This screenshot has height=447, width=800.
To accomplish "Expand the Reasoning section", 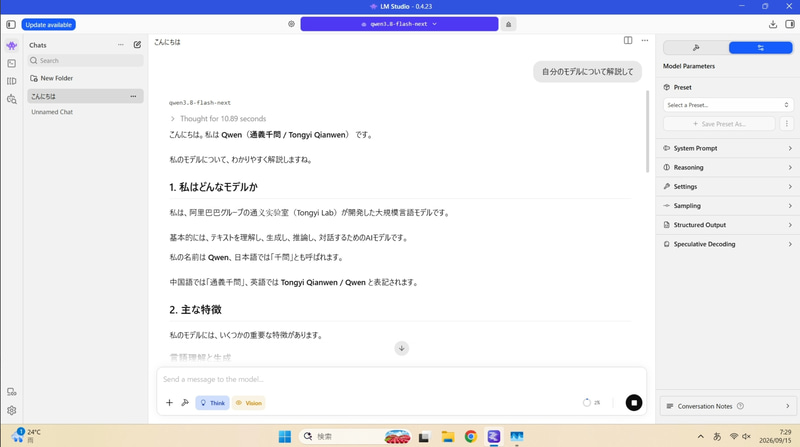I will pyautogui.click(x=728, y=167).
